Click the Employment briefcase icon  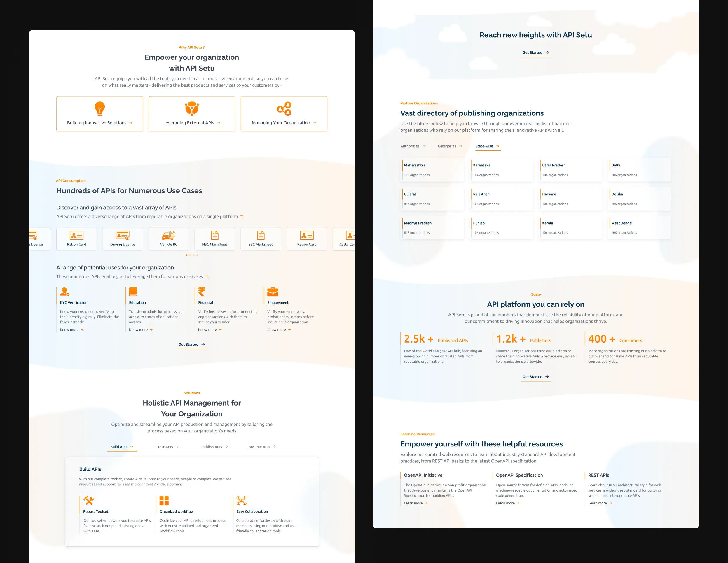(x=273, y=292)
